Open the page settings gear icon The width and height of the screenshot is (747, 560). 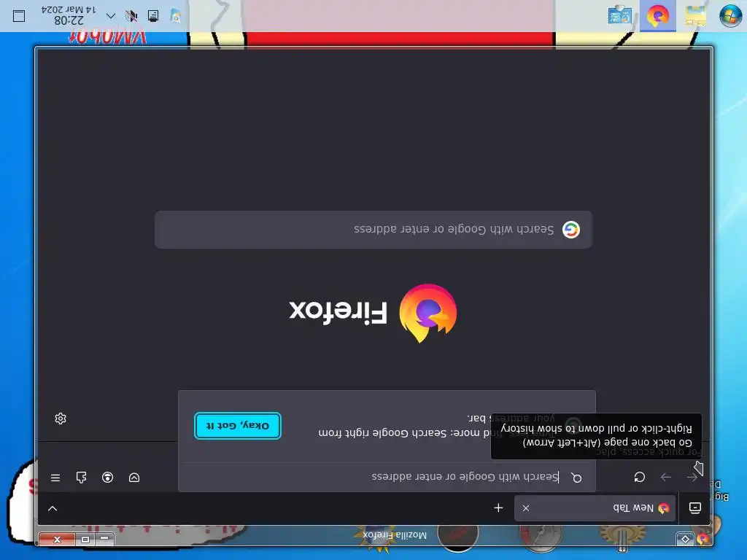(x=61, y=419)
